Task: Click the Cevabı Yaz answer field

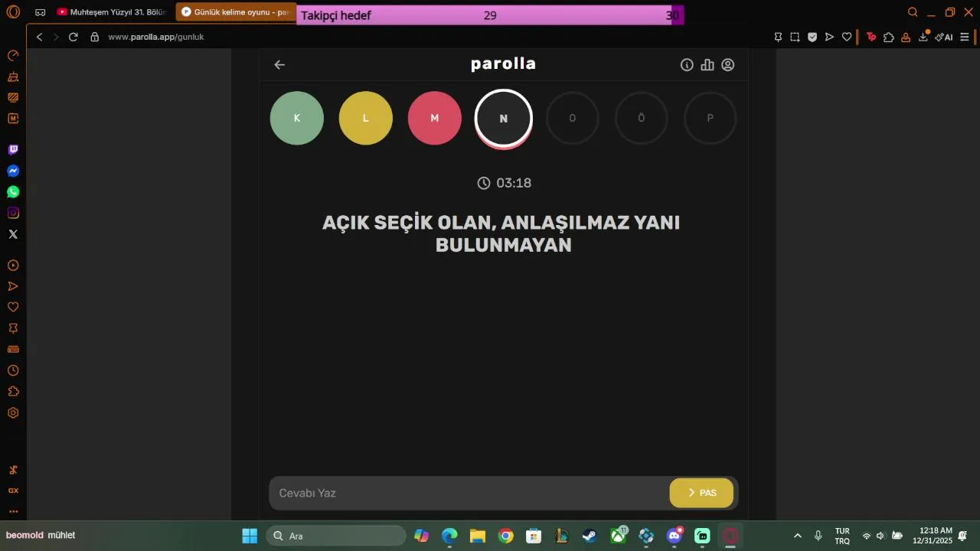Action: point(469,493)
